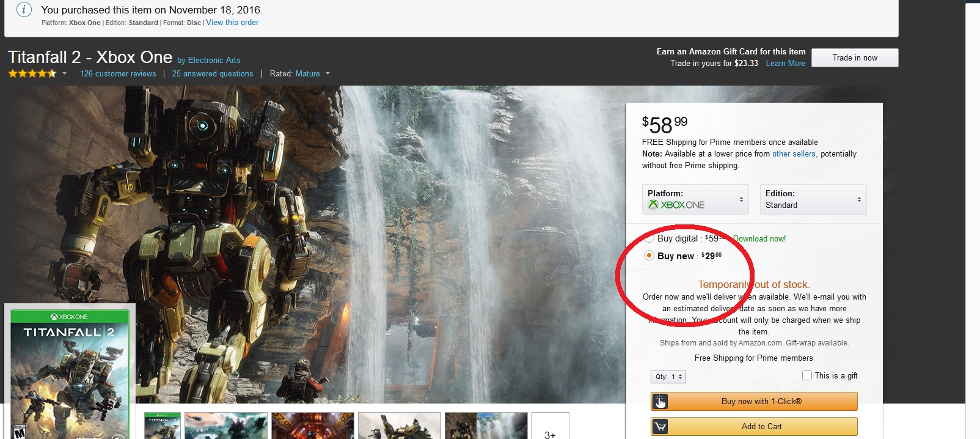
Task: Select the Buy digital radio option
Action: point(649,238)
